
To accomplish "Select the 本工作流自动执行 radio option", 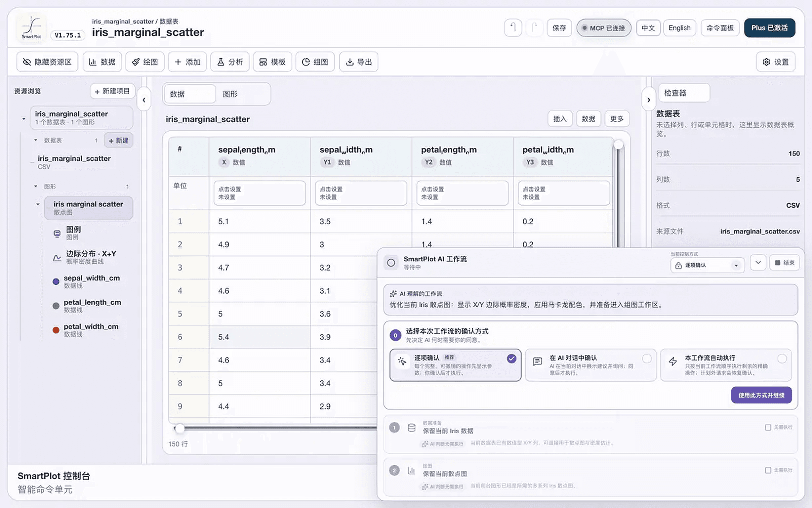I will (x=782, y=359).
